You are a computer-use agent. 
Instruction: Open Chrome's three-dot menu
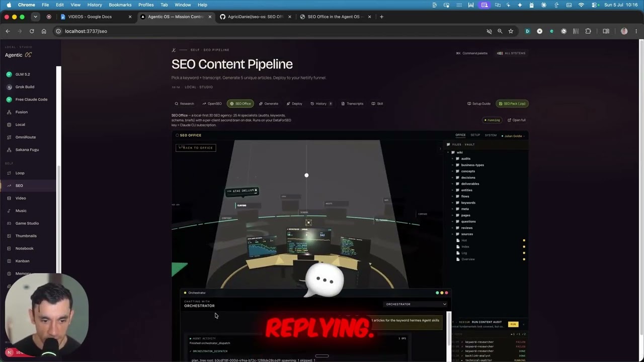(636, 31)
